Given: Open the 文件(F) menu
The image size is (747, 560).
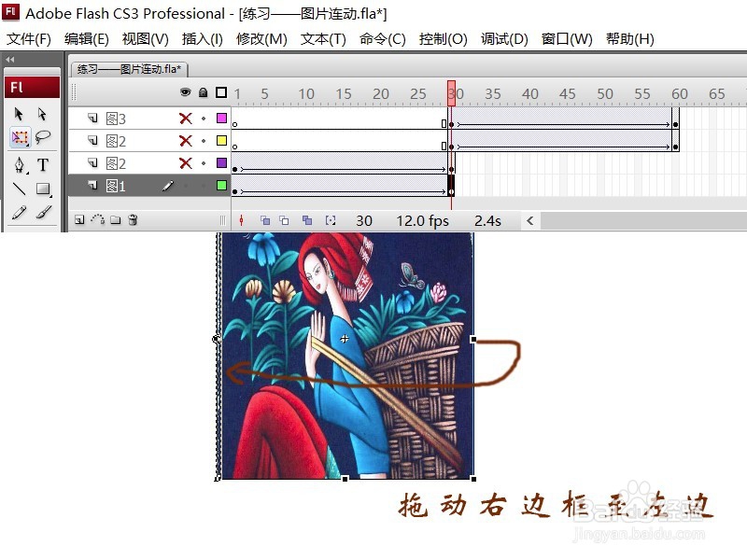Looking at the screenshot, I should [29, 39].
